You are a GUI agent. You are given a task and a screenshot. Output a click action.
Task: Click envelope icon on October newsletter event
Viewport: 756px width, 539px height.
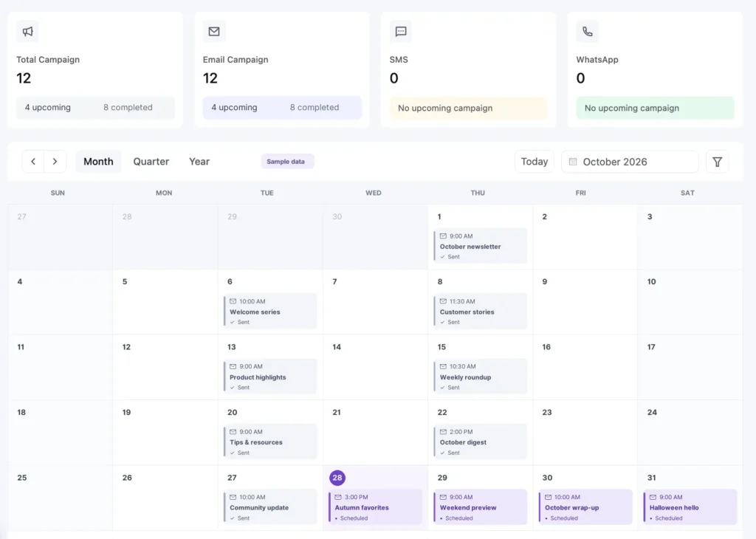(443, 236)
